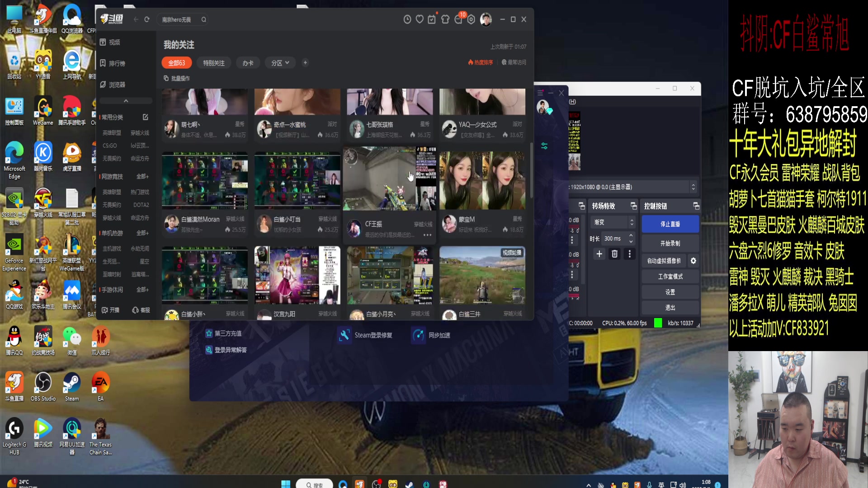The image size is (868, 488).
Task: Toggle 最常访问 sort option
Action: [x=514, y=62]
